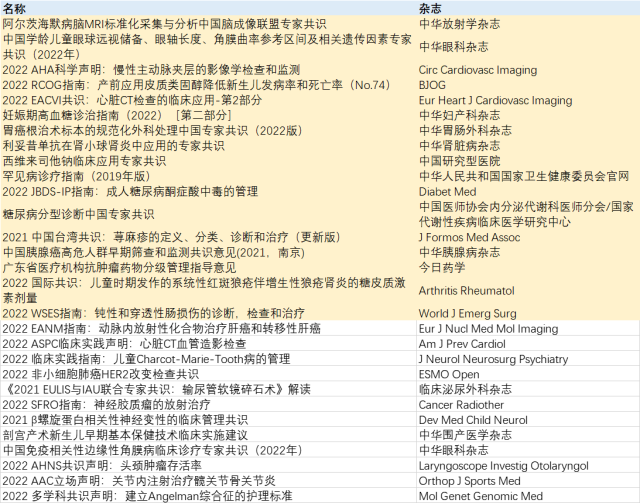Select the 2021 β螺旋蛋白相关性神经变性 cell
The image size is (640, 503).
(208, 420)
